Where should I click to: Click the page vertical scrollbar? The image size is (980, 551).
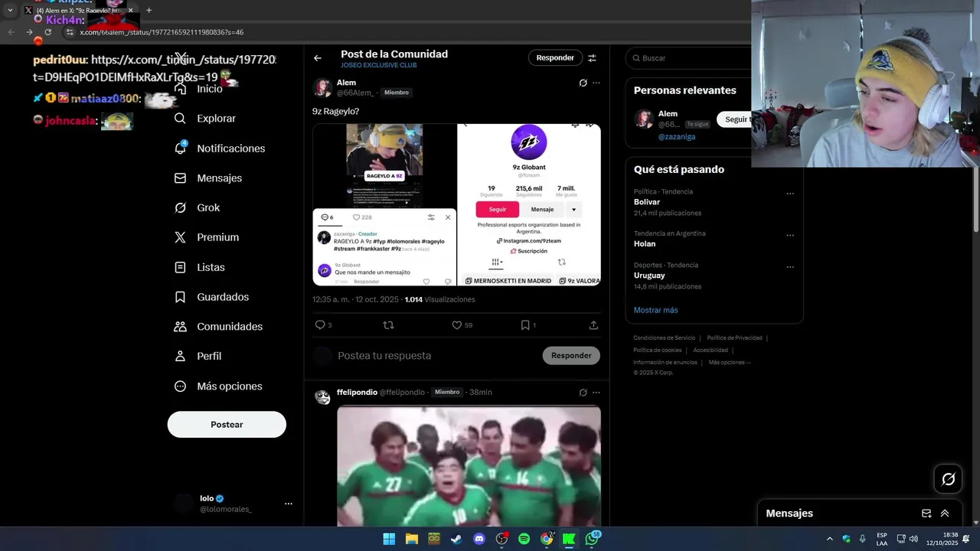(x=975, y=199)
